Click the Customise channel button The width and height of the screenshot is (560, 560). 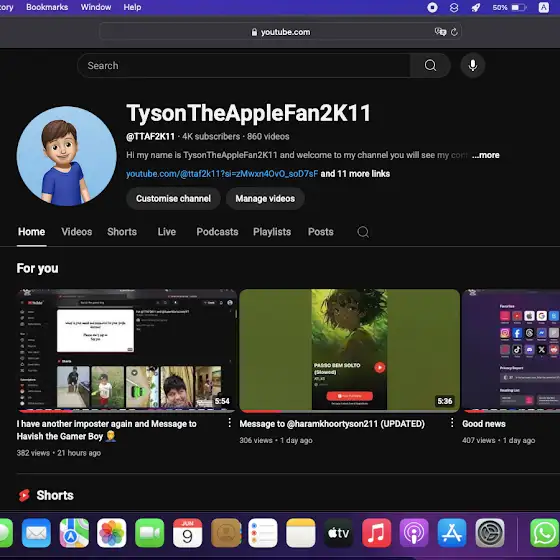(173, 199)
